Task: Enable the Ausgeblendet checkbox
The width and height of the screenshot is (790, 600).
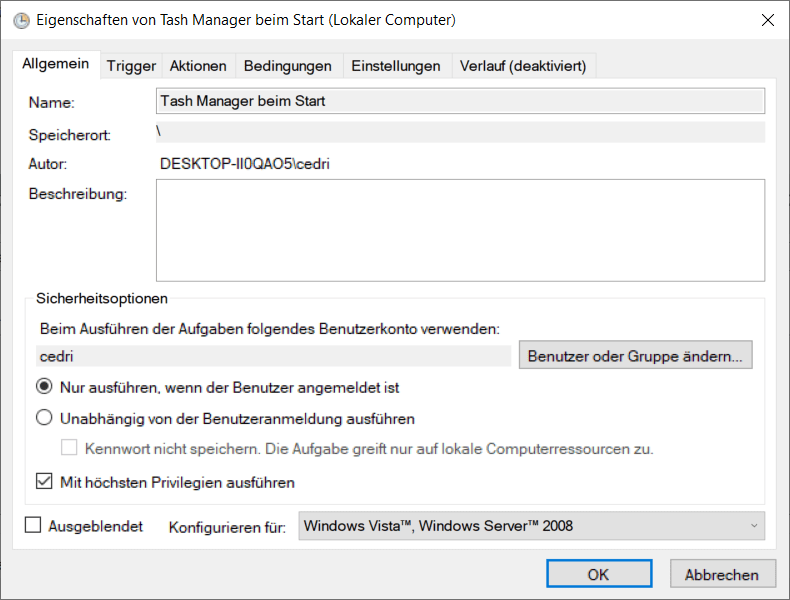Action: tap(33, 525)
